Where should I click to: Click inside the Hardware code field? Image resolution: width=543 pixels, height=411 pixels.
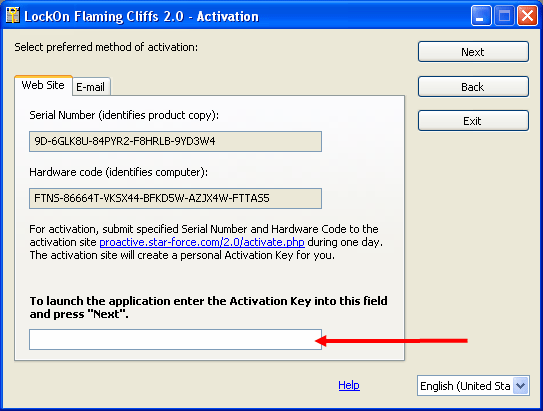click(x=175, y=198)
